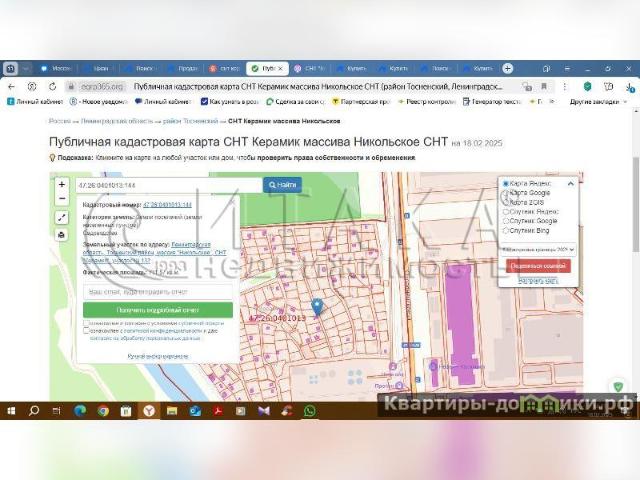Select the Карта Google radio option
640x480 pixels.
pyautogui.click(x=506, y=192)
